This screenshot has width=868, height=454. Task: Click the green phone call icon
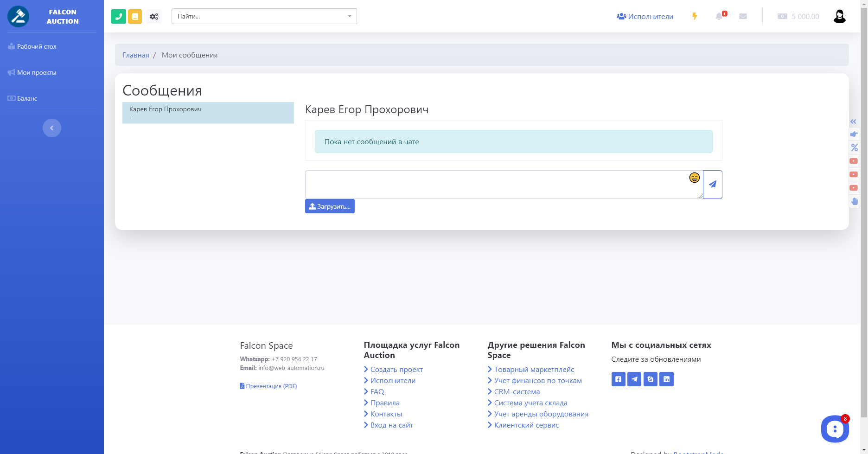119,17
